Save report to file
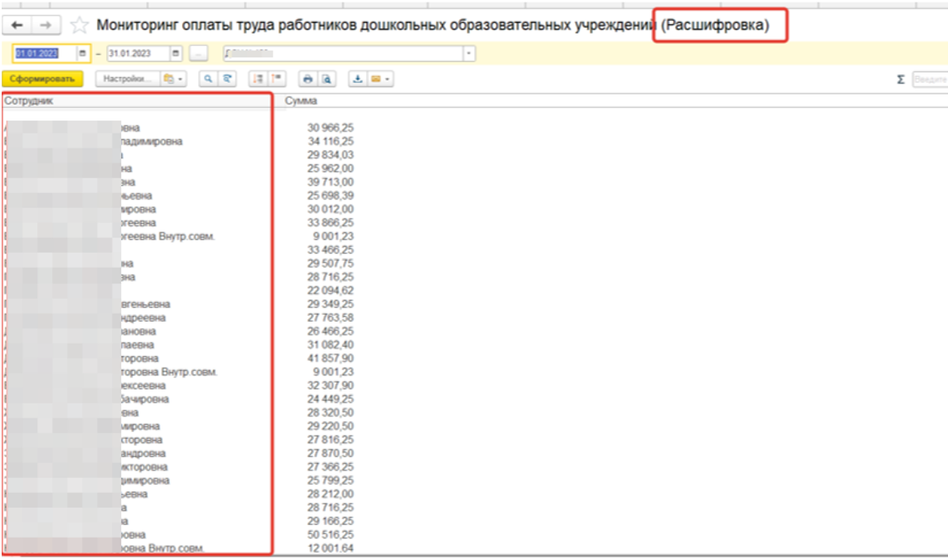Viewport: 948px width, 560px height. click(357, 79)
